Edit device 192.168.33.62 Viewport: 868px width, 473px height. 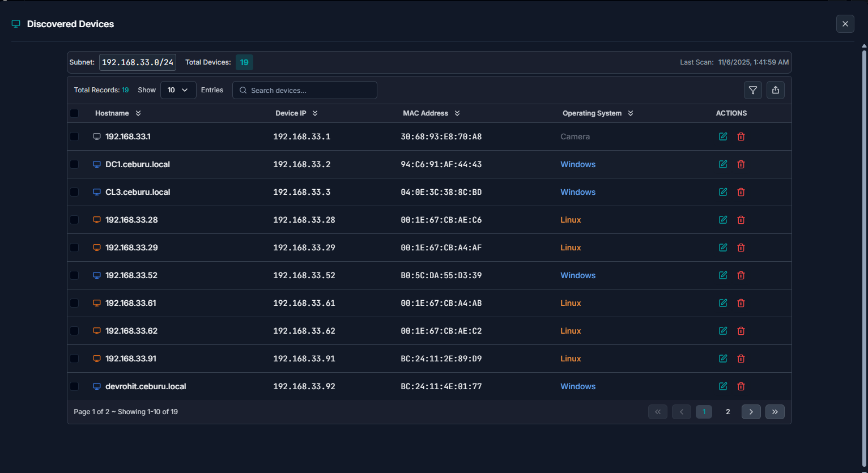point(723,331)
